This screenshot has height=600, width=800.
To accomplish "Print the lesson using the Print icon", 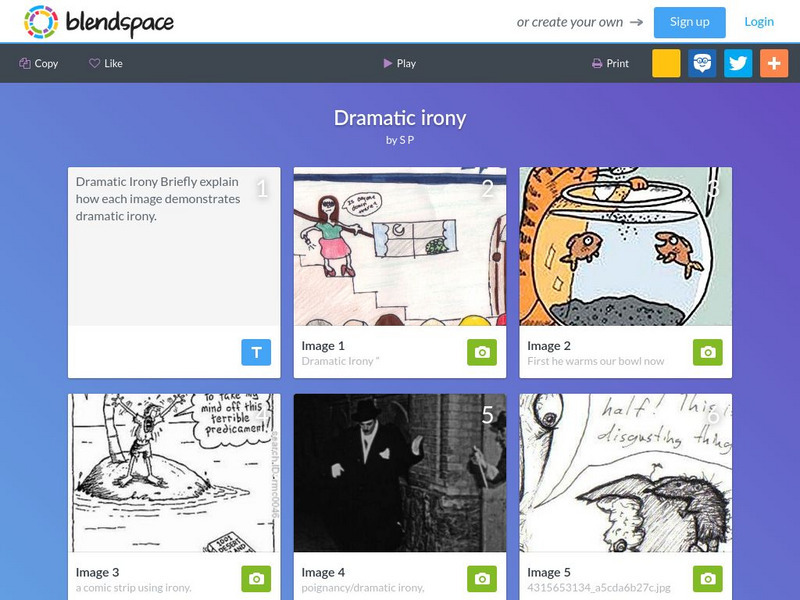I will (596, 63).
